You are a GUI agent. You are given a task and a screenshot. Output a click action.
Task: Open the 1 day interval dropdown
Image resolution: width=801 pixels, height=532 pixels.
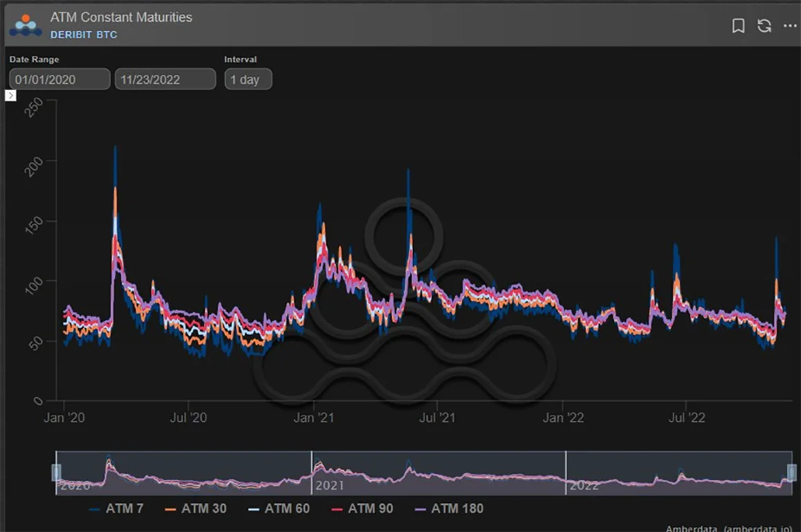[x=248, y=80]
